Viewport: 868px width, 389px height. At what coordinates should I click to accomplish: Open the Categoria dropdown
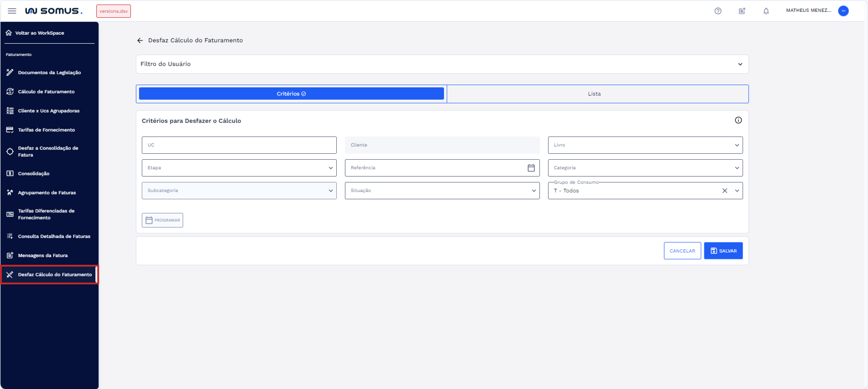point(645,168)
